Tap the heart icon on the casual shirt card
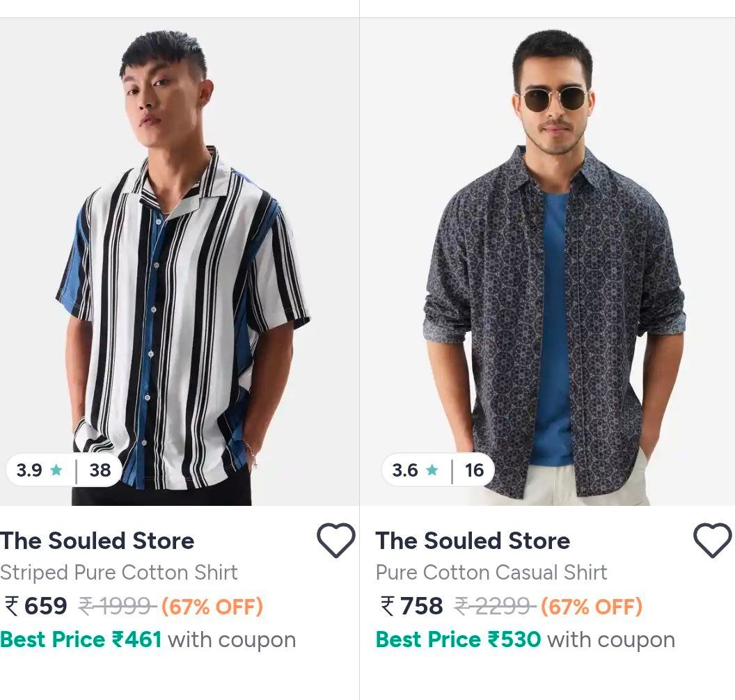Image resolution: width=735 pixels, height=700 pixels. coord(711,540)
